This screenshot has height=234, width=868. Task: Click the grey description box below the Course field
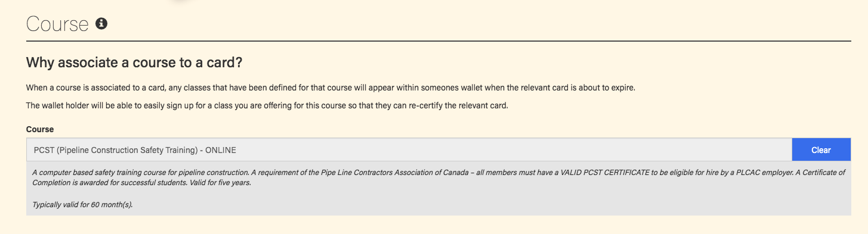(438, 188)
